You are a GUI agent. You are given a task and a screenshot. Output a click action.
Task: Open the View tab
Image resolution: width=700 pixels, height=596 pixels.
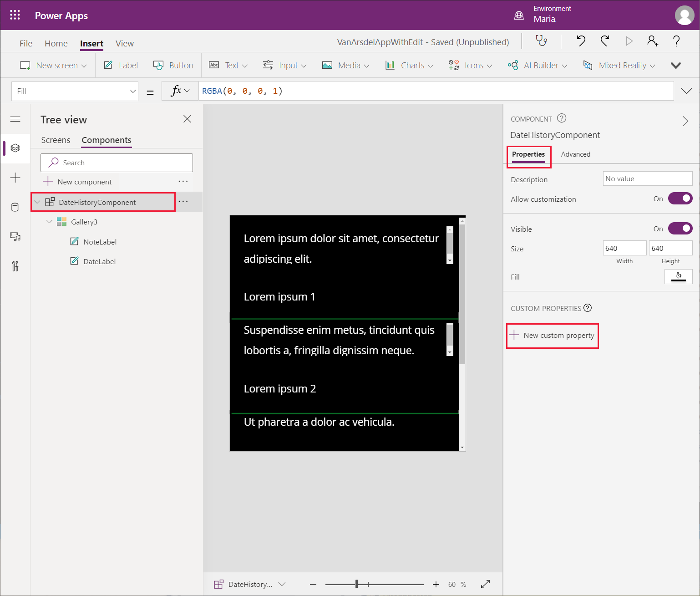click(125, 43)
